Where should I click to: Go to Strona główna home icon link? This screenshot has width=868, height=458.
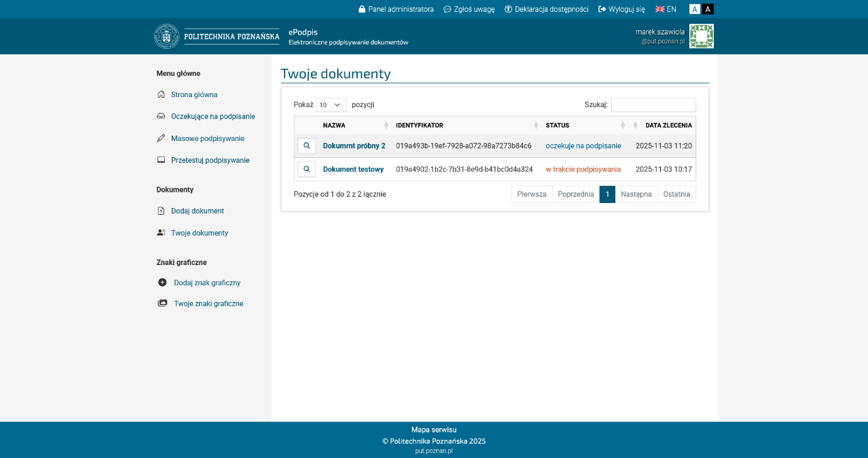tap(161, 95)
